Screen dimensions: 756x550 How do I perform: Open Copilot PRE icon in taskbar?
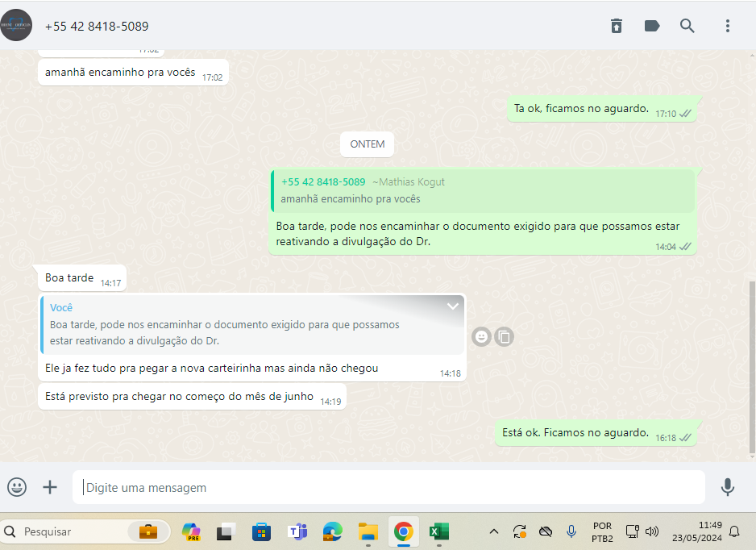click(x=191, y=531)
